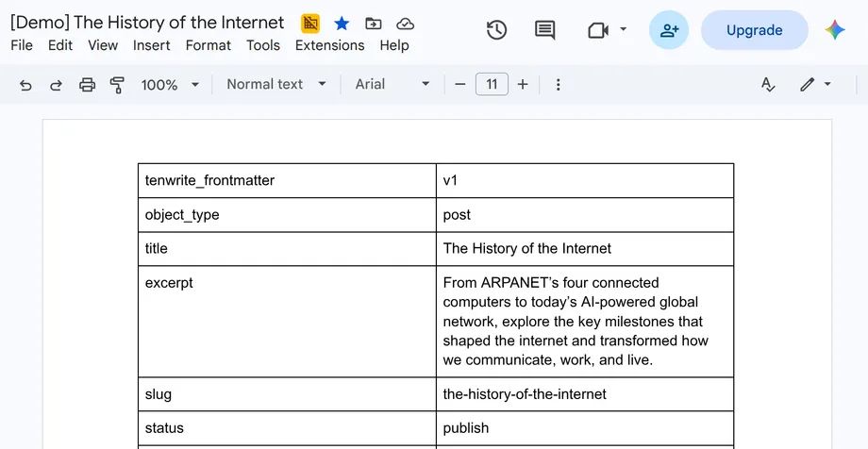Click the document title to rename it
This screenshot has height=449, width=868.
pyautogui.click(x=147, y=23)
